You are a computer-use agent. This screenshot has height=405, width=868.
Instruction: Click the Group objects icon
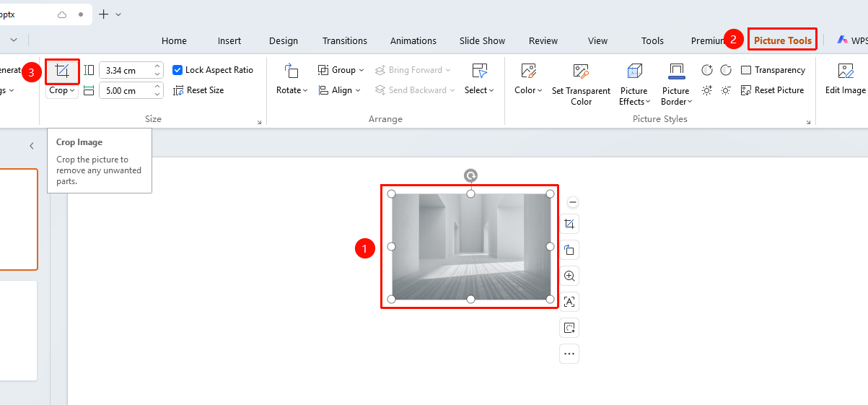tap(323, 70)
